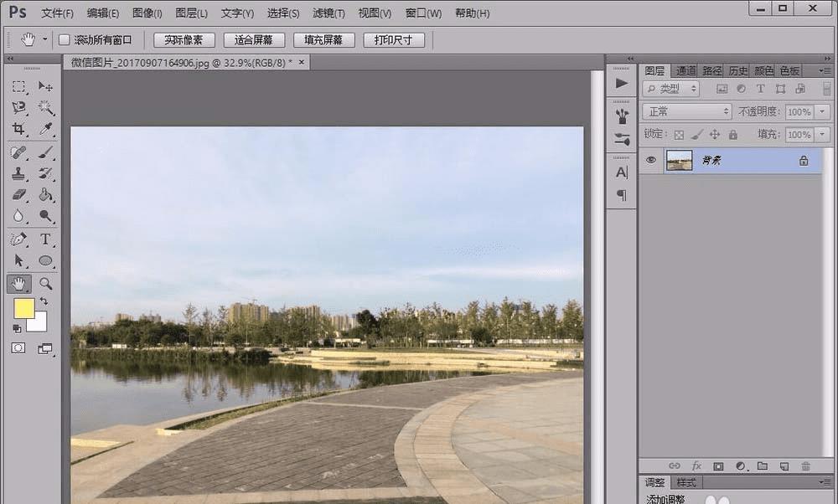Open the Paragraph panel icon
The image size is (838, 504).
coord(622,195)
